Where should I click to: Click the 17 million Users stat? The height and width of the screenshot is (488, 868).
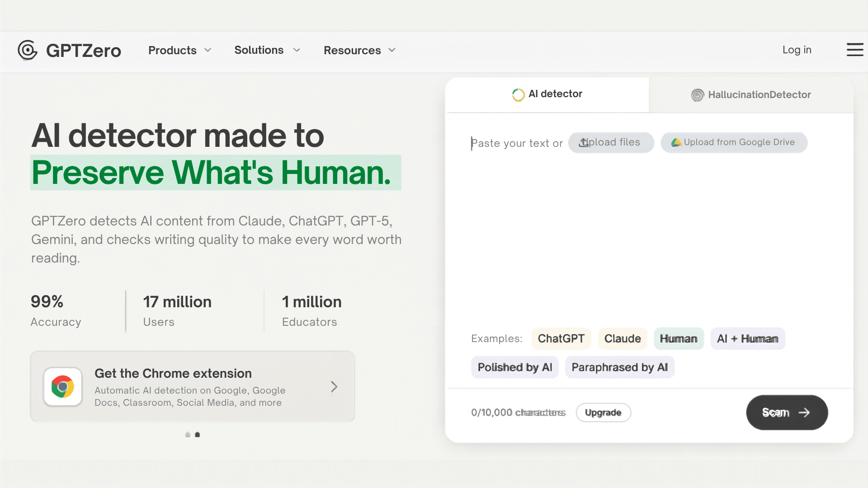[177, 311]
